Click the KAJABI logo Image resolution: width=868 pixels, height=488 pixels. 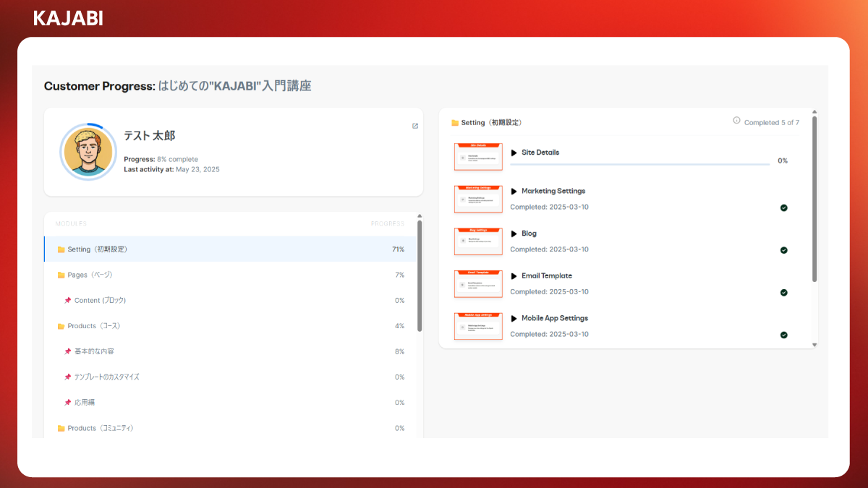click(x=68, y=19)
